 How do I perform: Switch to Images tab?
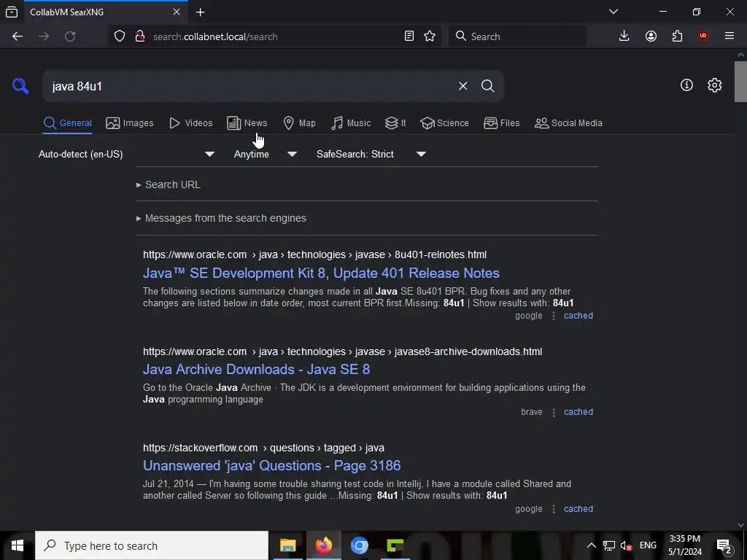click(x=130, y=122)
